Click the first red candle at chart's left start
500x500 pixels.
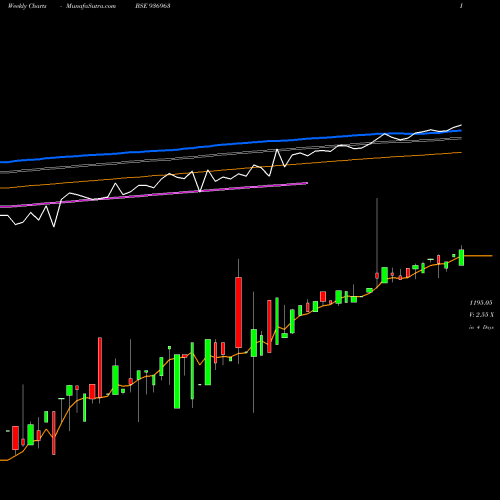(15, 438)
